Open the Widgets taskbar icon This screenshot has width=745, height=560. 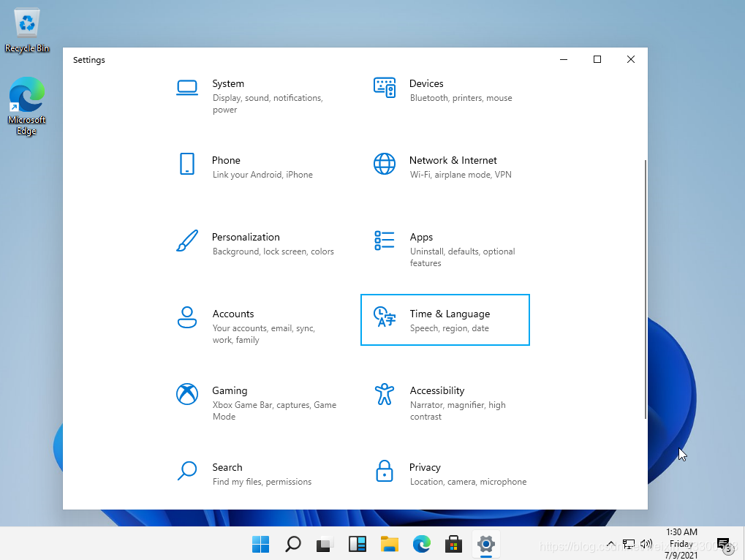click(358, 545)
